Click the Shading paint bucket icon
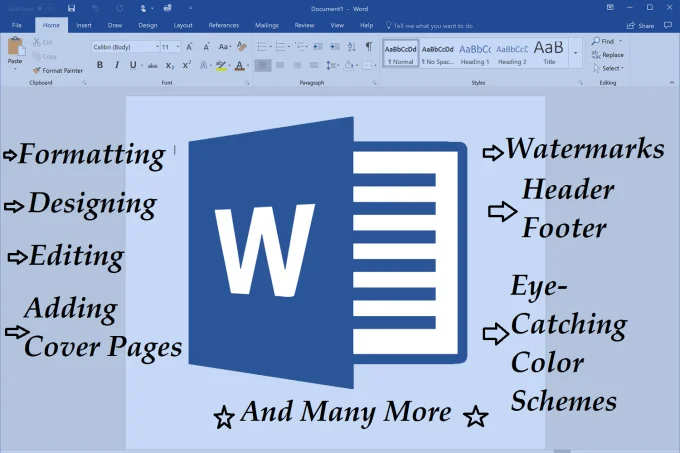 (348, 65)
